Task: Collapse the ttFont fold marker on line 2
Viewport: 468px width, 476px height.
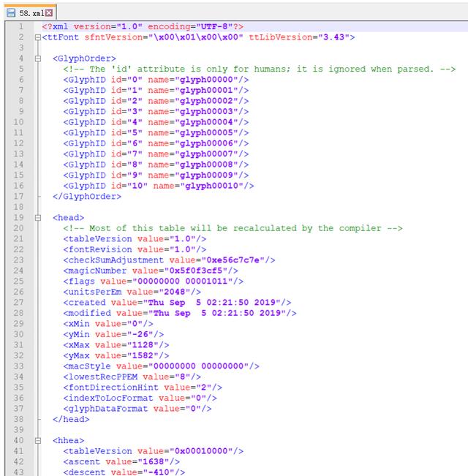Action: click(x=37, y=37)
